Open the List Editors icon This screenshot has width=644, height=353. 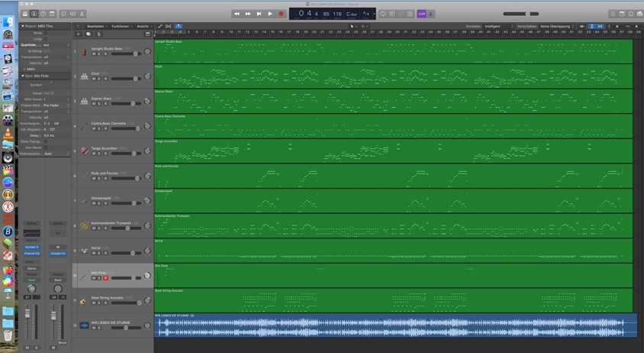coord(613,14)
